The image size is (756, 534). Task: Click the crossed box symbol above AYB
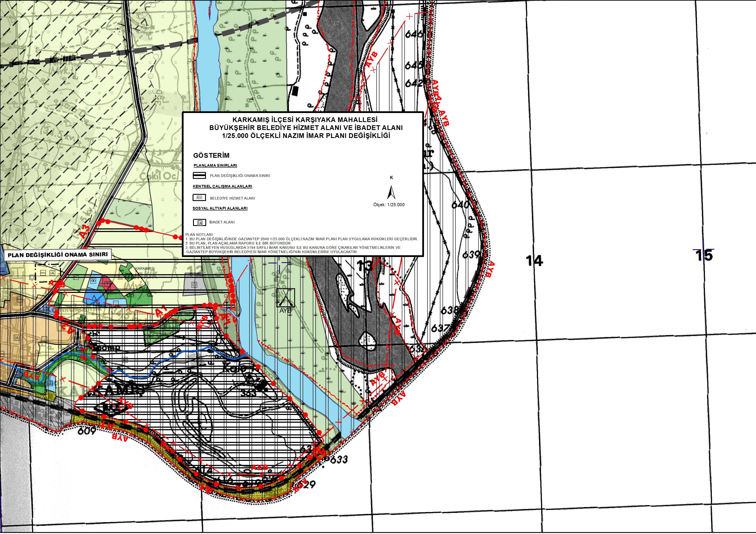tap(285, 297)
